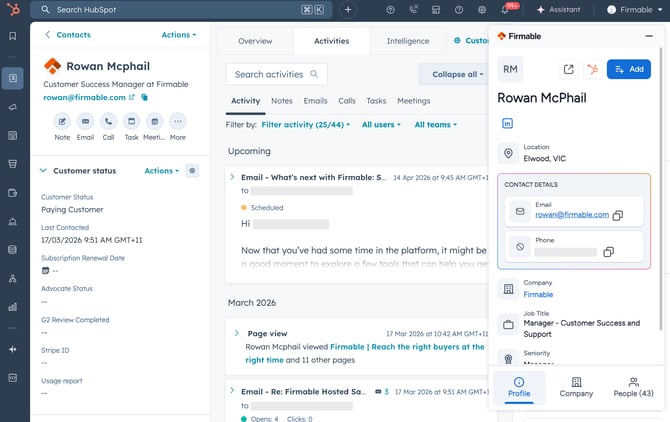Open the Firmable company link

click(x=538, y=295)
